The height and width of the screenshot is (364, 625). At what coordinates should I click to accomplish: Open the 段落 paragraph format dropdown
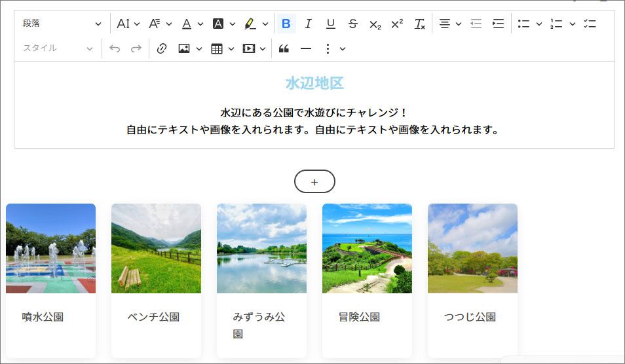point(62,24)
